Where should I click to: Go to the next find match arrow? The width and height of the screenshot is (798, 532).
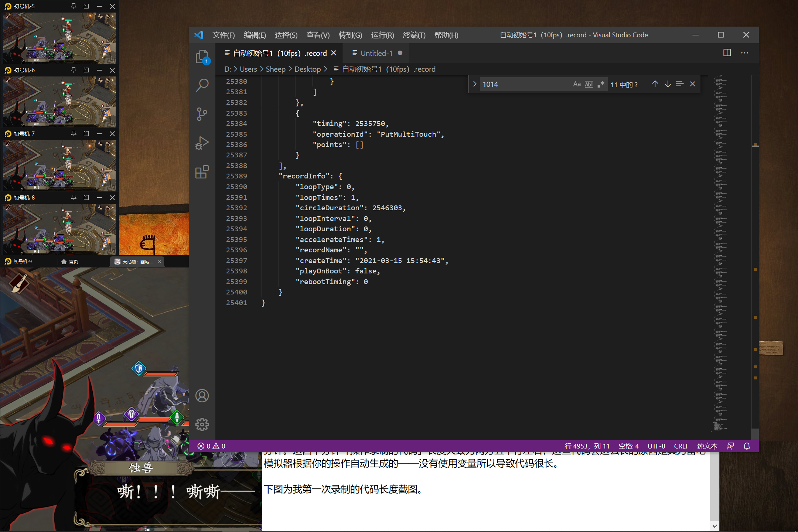point(668,84)
